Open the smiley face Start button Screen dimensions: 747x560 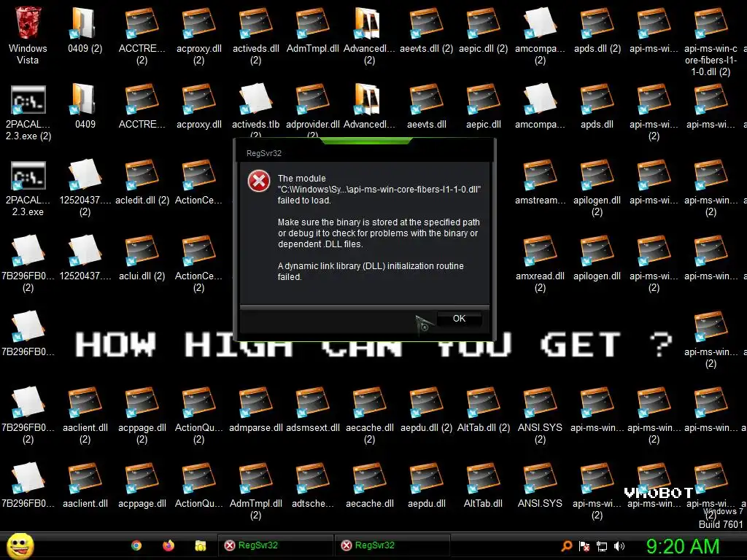pyautogui.click(x=20, y=545)
